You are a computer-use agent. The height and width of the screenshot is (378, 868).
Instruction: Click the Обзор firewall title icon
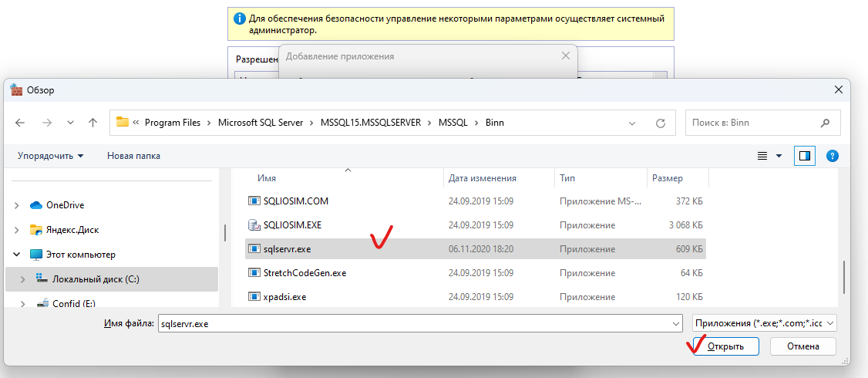pos(16,89)
